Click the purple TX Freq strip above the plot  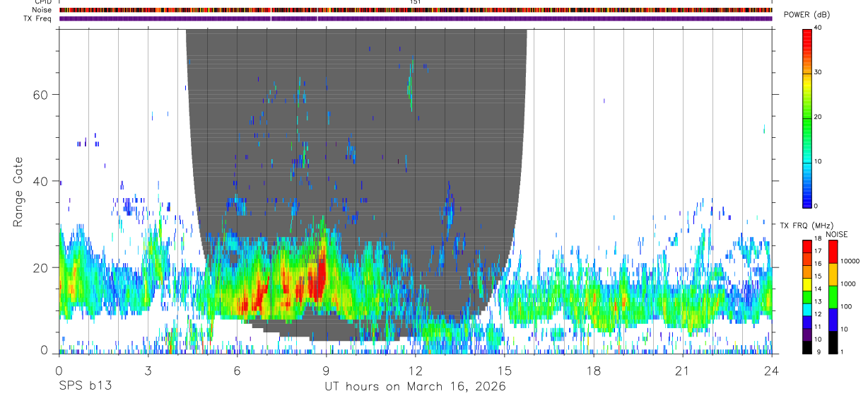416,18
